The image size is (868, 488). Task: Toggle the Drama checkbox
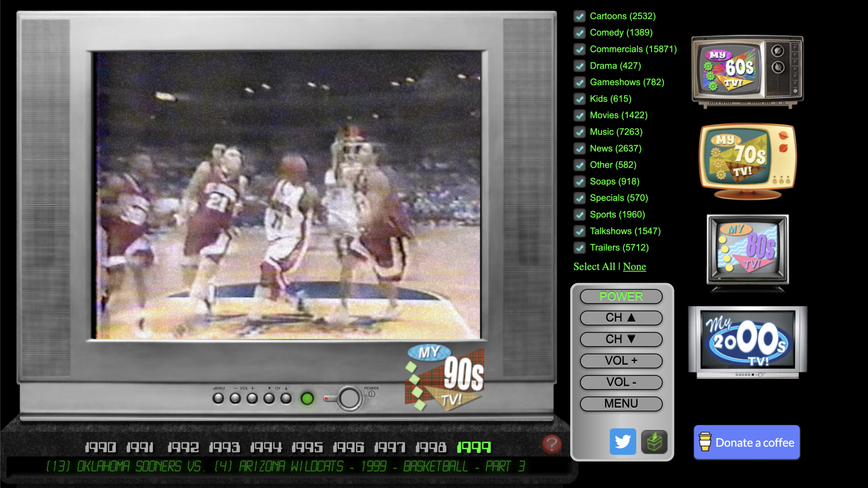579,66
